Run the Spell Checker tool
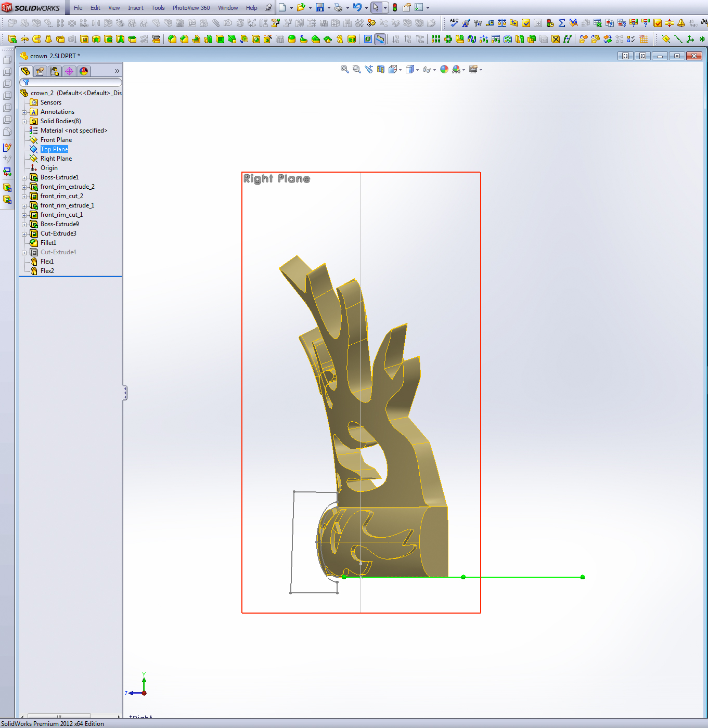 point(454,23)
